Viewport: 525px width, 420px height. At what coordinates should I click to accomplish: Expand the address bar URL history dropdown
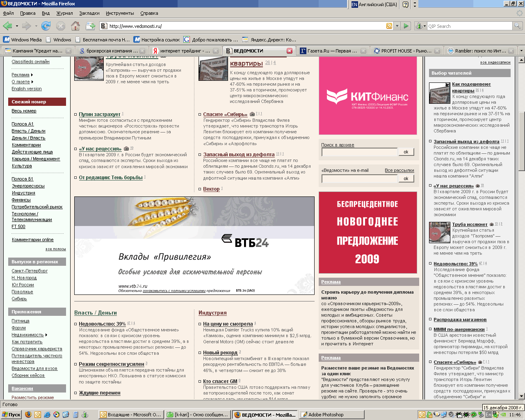tap(397, 26)
